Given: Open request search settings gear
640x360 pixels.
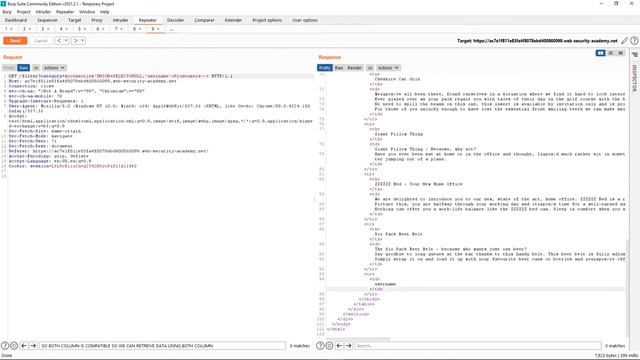Looking at the screenshot, I should 14,346.
